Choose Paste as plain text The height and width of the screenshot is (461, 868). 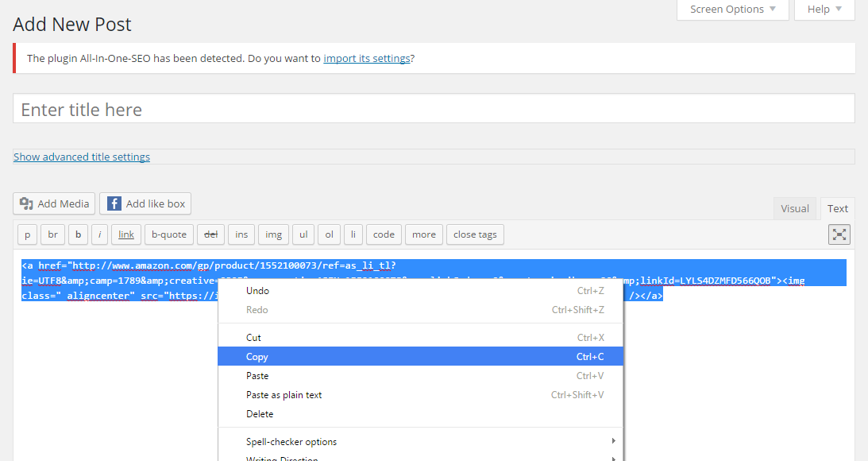coord(421,394)
